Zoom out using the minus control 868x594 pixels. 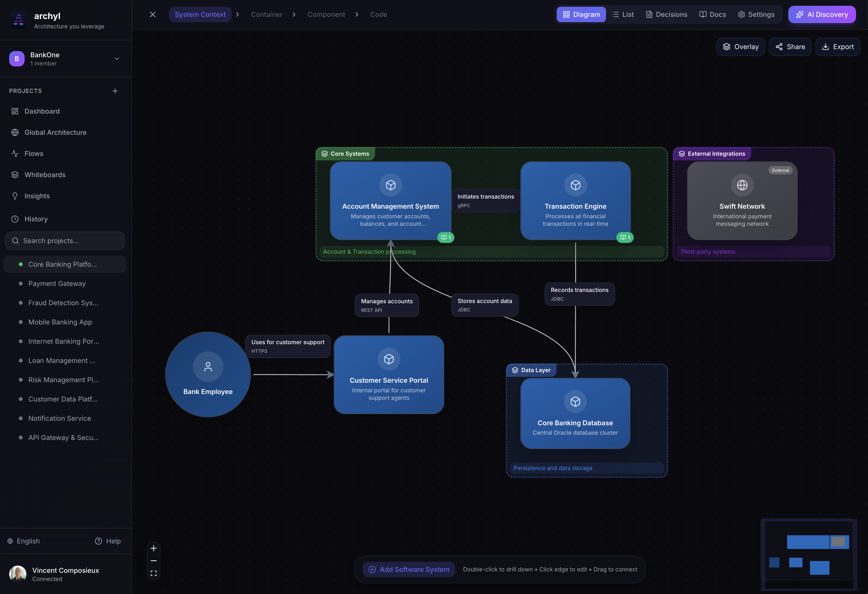point(153,560)
